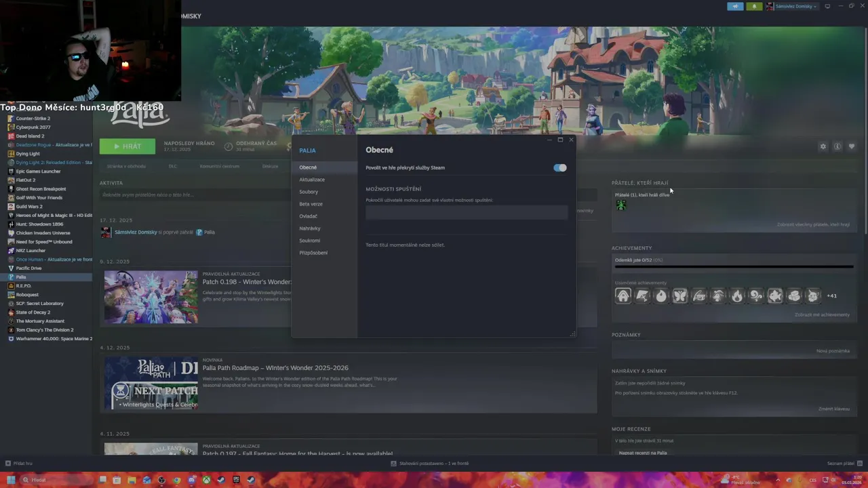Click the butterfly achievement icon
This screenshot has width=868, height=488.
[679, 296]
